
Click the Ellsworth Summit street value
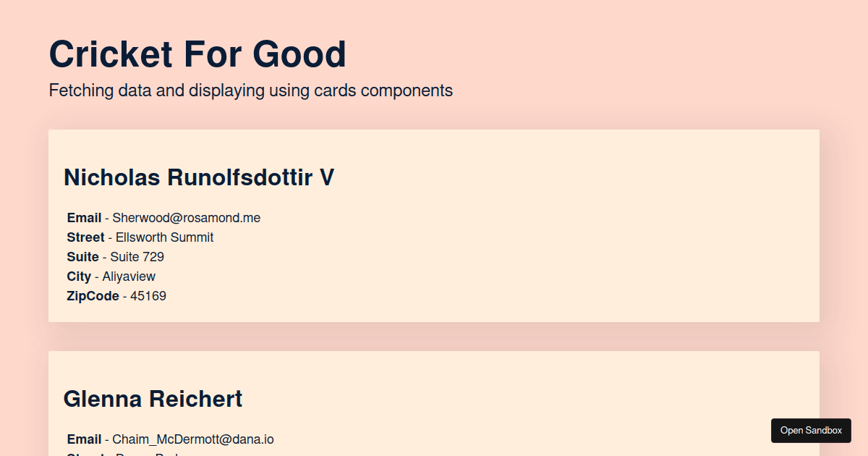[164, 237]
